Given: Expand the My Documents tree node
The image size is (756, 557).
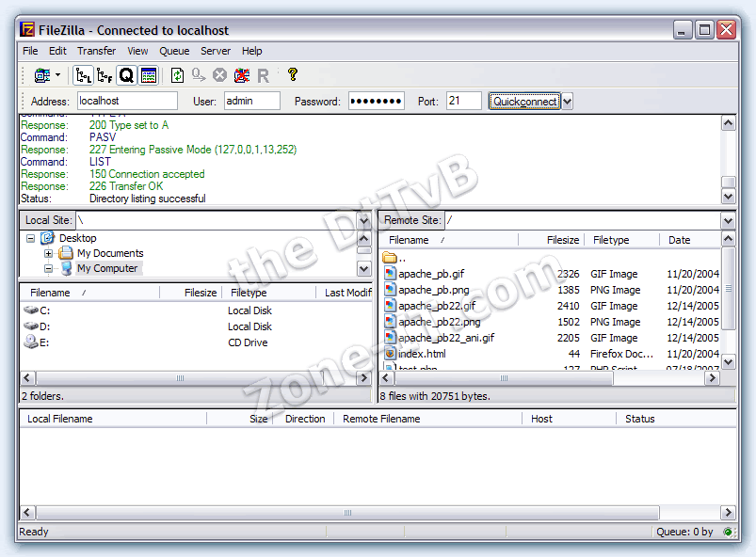Looking at the screenshot, I should click(48, 253).
